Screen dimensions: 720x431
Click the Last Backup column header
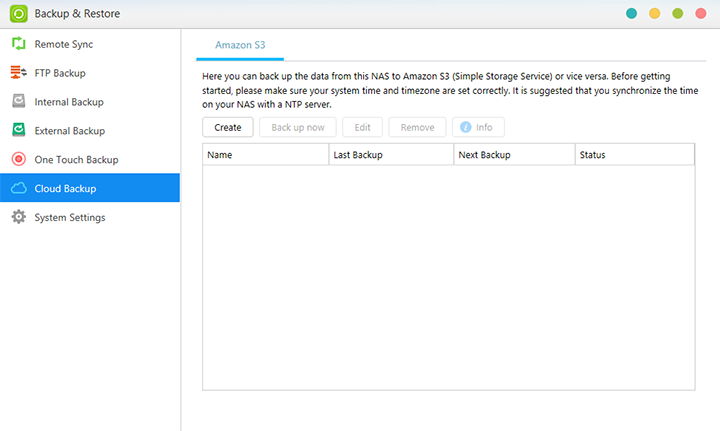click(x=390, y=155)
